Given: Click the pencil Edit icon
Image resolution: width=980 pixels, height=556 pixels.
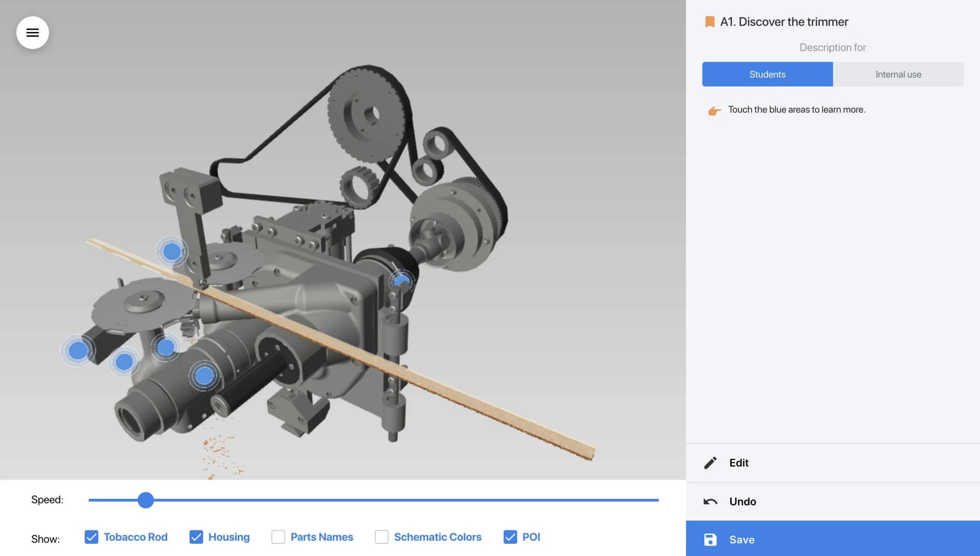Looking at the screenshot, I should click(x=710, y=463).
